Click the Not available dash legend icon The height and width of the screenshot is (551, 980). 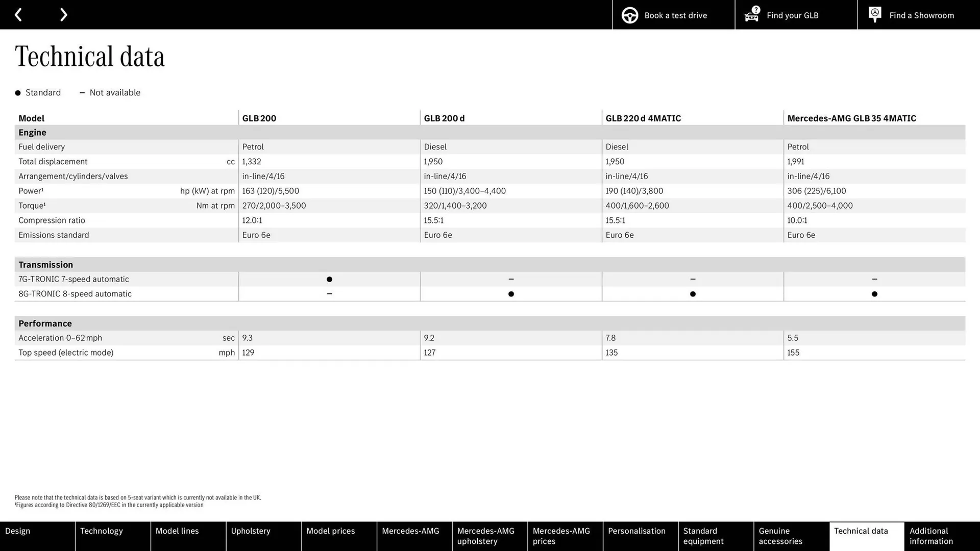[82, 93]
